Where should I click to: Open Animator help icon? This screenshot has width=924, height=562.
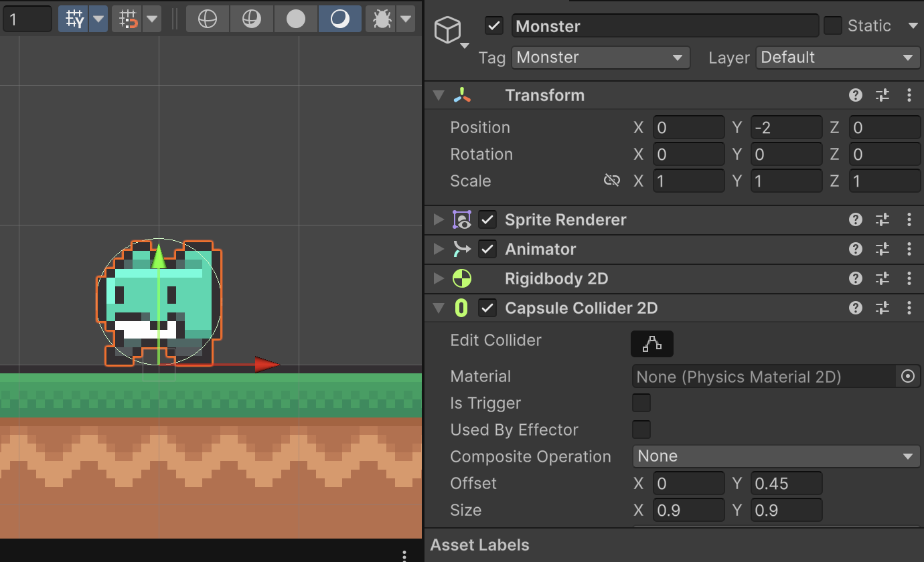855,249
